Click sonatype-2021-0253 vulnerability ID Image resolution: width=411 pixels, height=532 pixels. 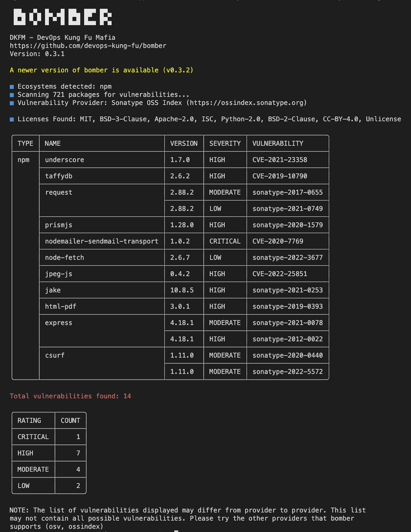coord(288,290)
